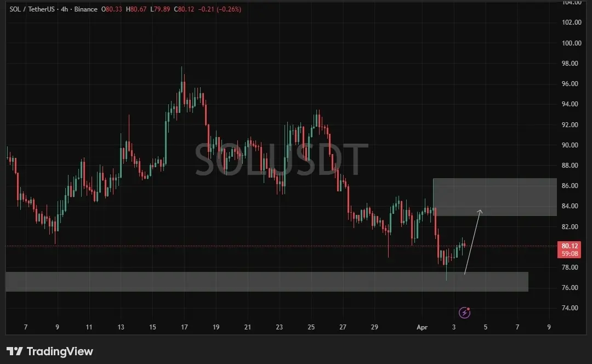Click the 59:08 candle countdown timer

coord(570,254)
